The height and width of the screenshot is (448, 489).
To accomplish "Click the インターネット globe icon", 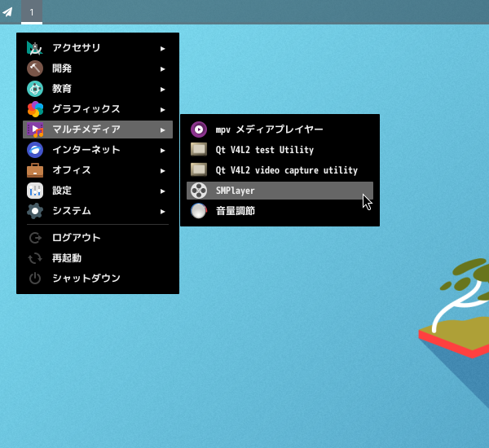I will tap(35, 150).
